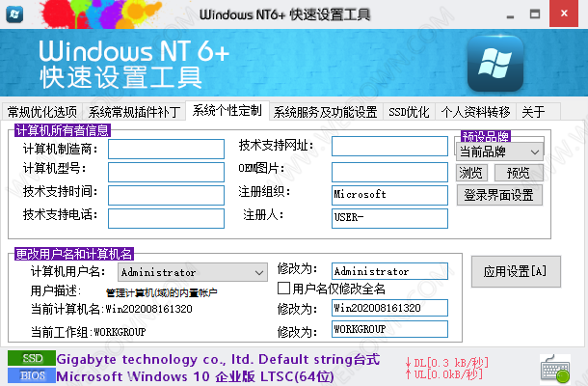Click the 计算机制造商 input field
The width and height of the screenshot is (588, 386).
click(x=166, y=149)
